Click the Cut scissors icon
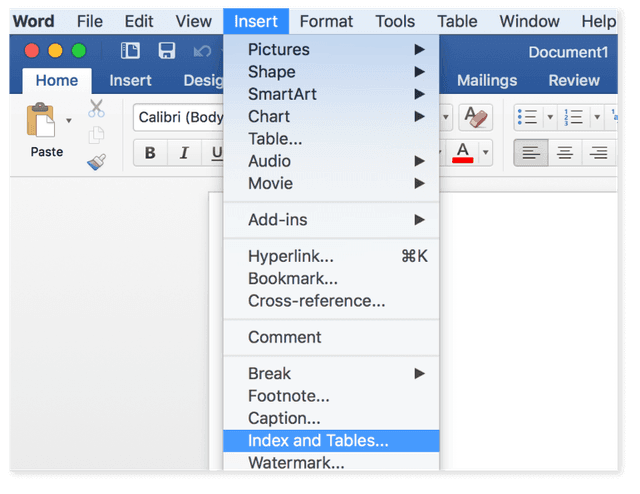The height and width of the screenshot is (494, 640). click(x=96, y=109)
